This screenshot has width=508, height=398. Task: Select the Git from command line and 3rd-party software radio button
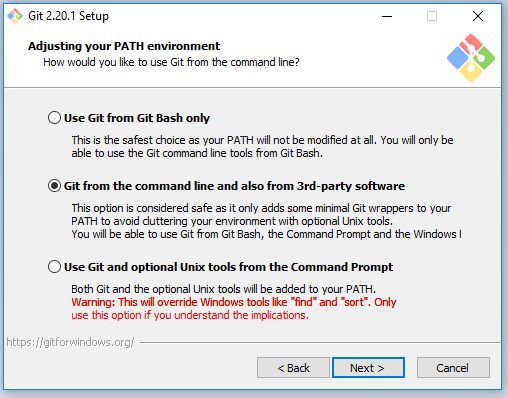click(x=54, y=186)
